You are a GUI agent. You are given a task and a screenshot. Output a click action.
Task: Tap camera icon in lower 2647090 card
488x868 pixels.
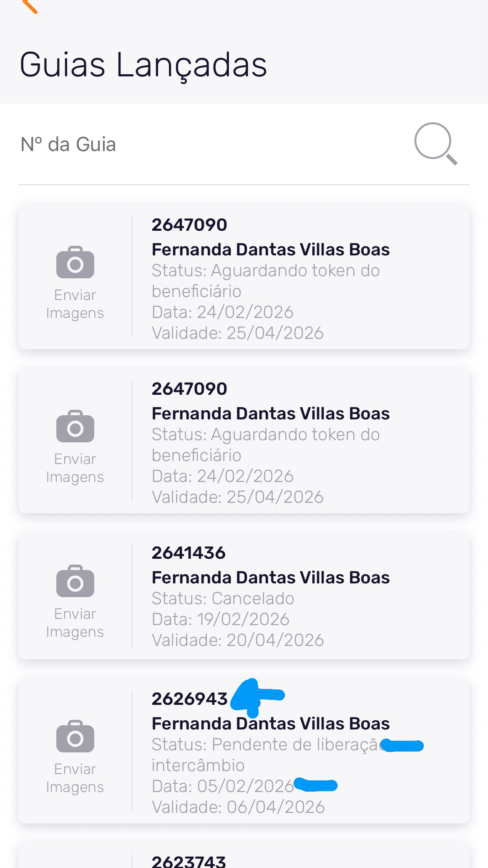(x=75, y=426)
